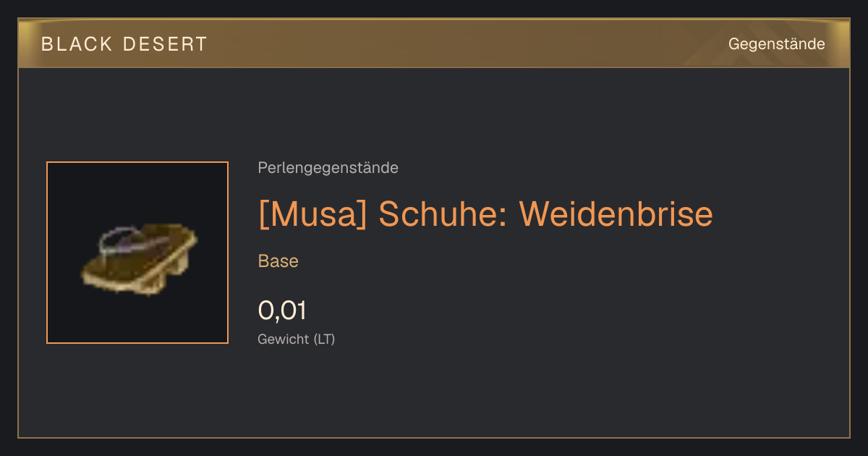Screen dimensions: 868x456
Task: Select the [Musa] class tag in title
Action: (x=314, y=214)
